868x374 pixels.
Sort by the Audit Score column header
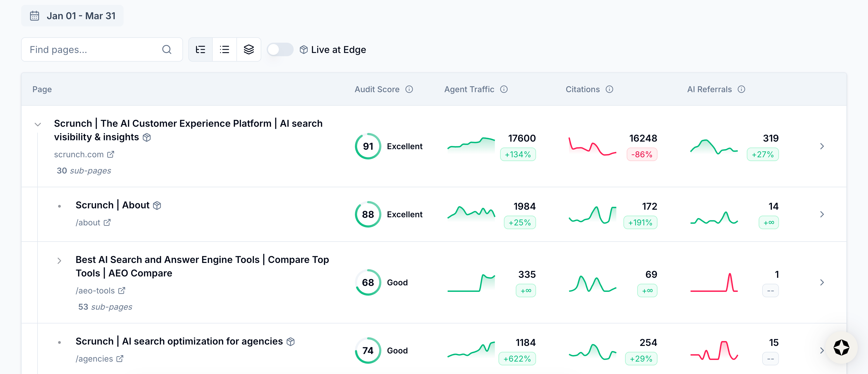(377, 89)
